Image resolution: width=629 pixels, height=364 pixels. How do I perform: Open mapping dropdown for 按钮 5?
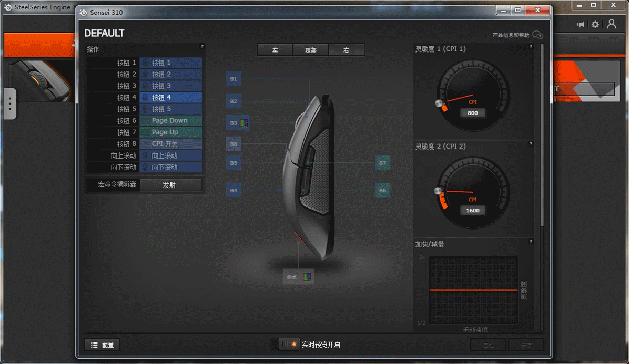(x=171, y=109)
